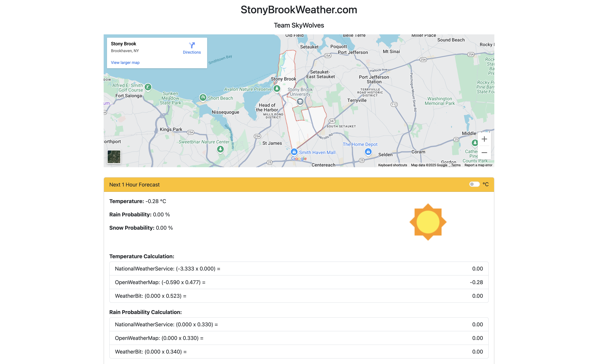
Task: Click the sunny weather icon
Action: tap(428, 222)
